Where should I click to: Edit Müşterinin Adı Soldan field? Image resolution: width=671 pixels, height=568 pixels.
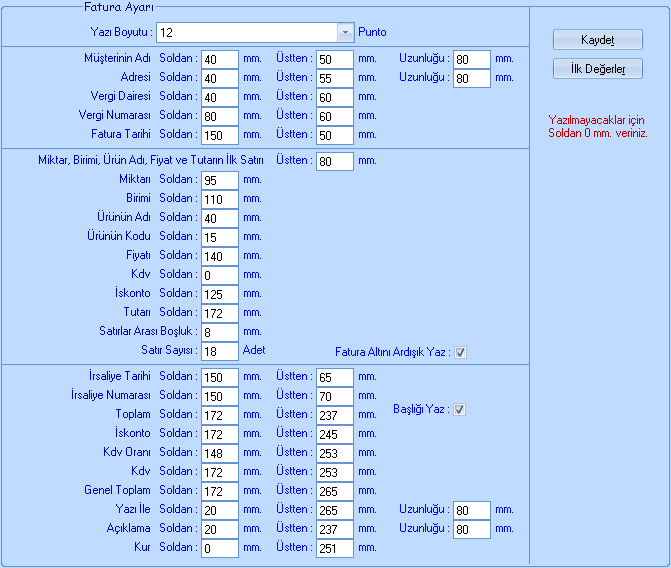click(220, 59)
